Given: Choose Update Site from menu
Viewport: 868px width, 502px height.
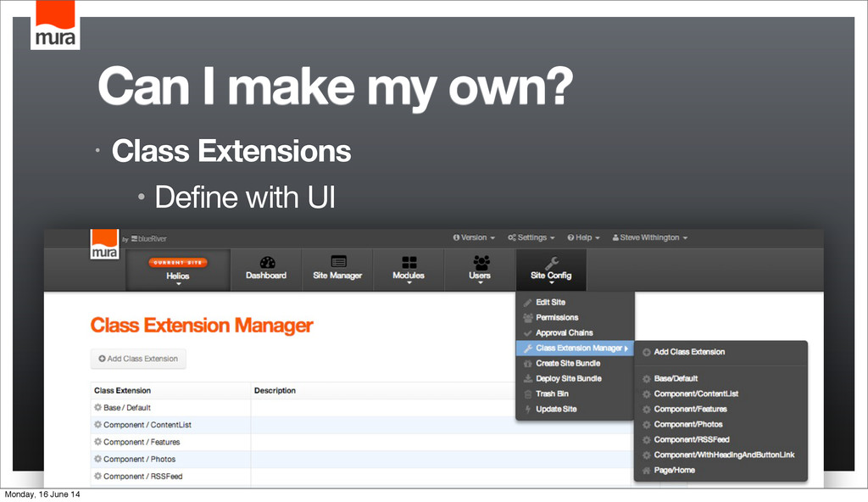Looking at the screenshot, I should point(576,409).
